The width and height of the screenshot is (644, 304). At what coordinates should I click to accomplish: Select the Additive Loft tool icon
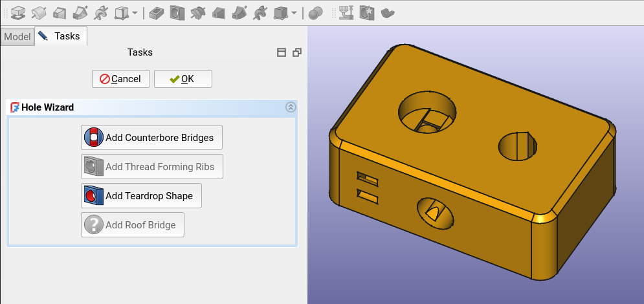[60, 13]
